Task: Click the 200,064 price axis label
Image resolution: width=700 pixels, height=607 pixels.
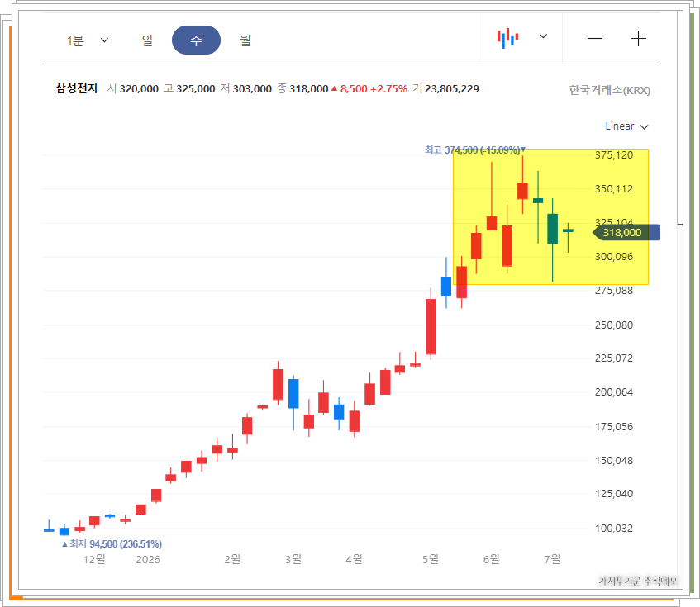Action: (x=614, y=392)
